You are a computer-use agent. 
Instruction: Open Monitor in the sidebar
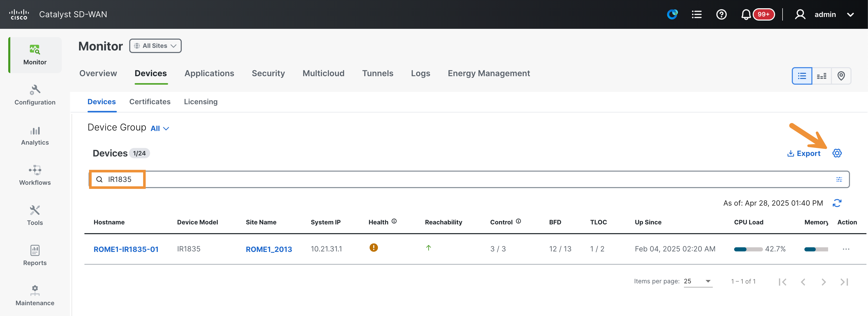(x=35, y=55)
